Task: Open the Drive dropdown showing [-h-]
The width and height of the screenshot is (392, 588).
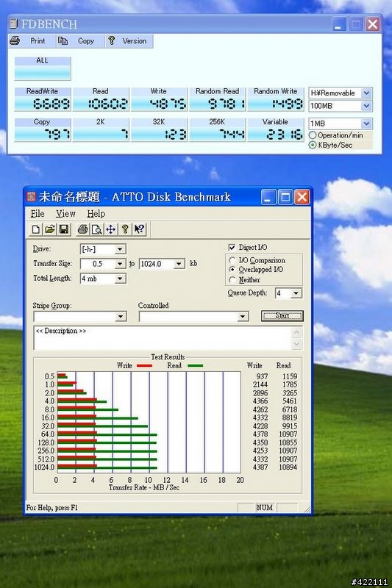Action: pos(120,249)
